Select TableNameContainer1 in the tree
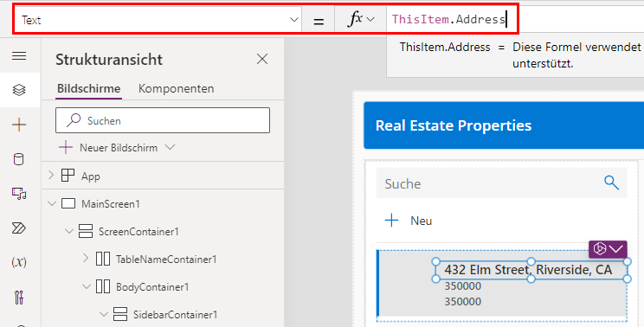 coord(166,260)
